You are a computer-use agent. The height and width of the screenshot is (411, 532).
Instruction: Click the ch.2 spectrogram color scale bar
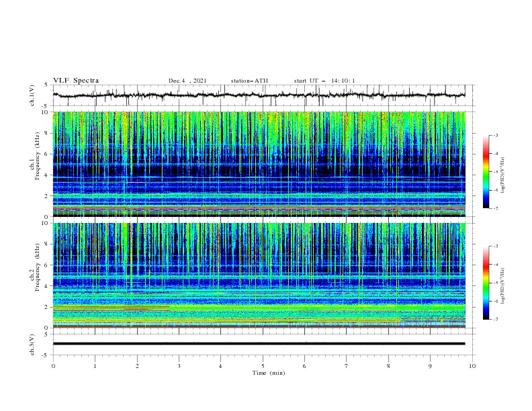pyautogui.click(x=486, y=283)
